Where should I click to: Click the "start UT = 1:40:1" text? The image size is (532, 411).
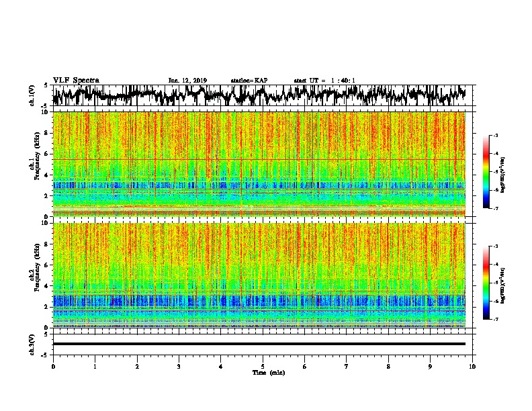click(x=324, y=81)
